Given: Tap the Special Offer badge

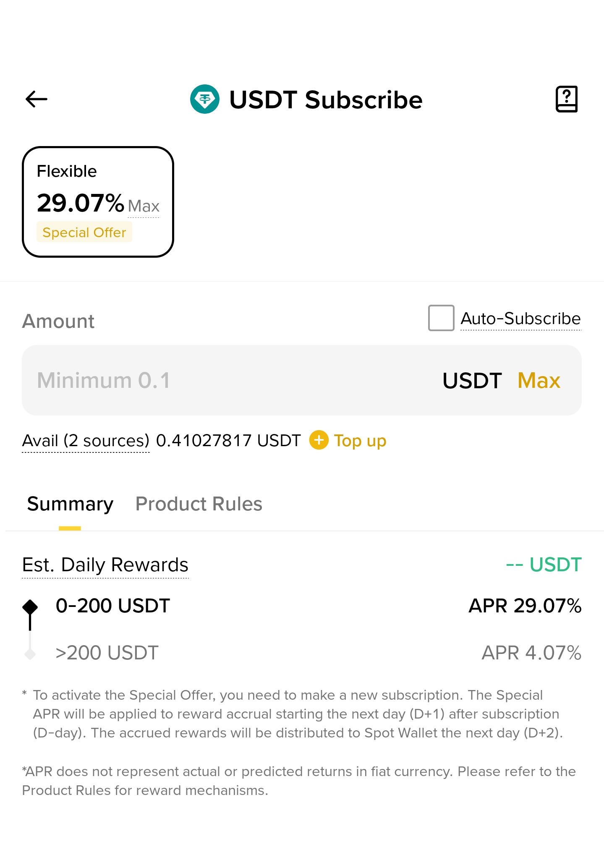Looking at the screenshot, I should point(84,233).
